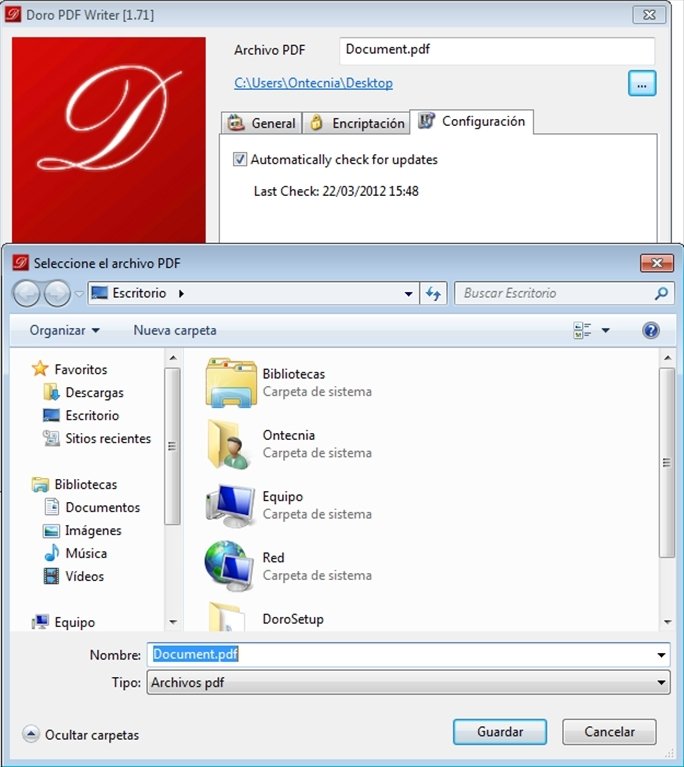This screenshot has width=684, height=767.
Task: Open the Organizar menu
Action: pos(65,331)
